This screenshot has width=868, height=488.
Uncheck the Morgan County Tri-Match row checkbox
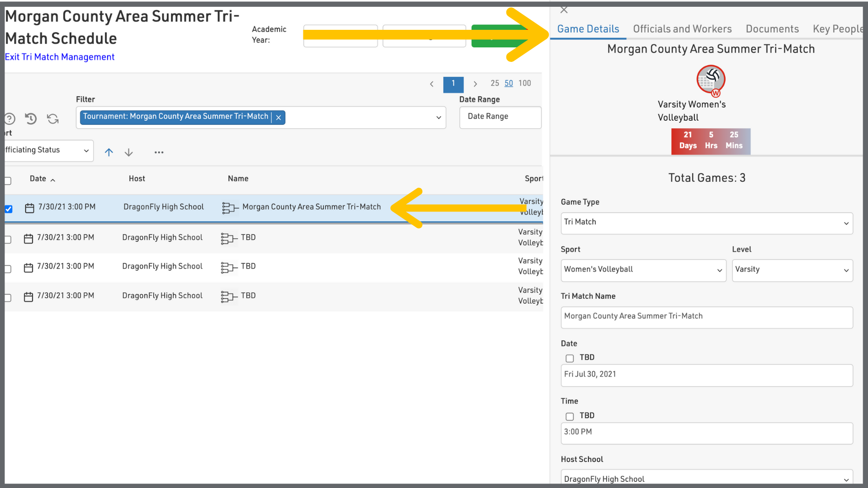9,209
